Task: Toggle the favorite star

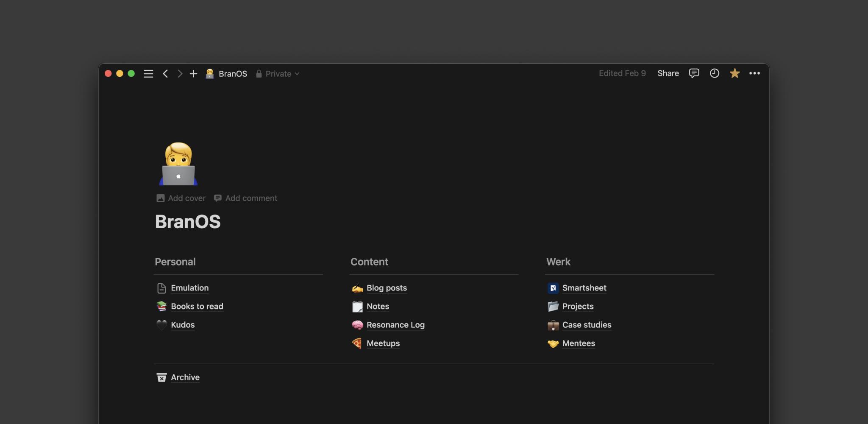Action: tap(734, 73)
